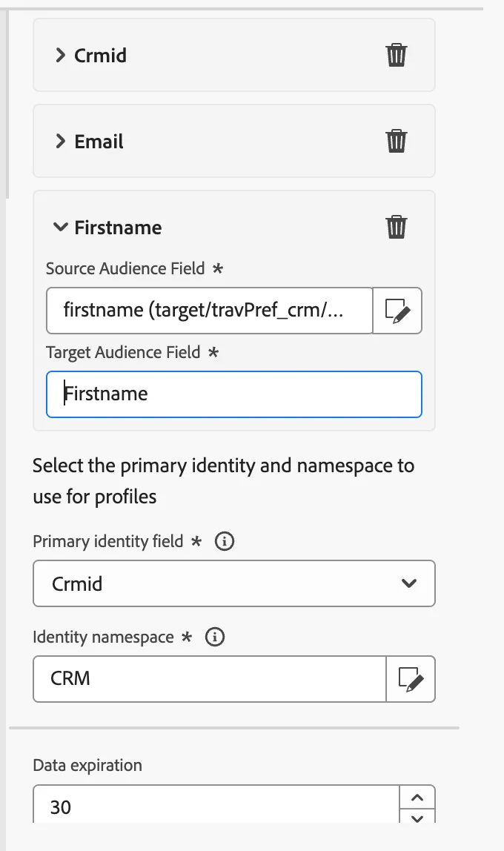Image resolution: width=504 pixels, height=851 pixels.
Task: Delete the Firstname field mapping
Action: pos(396,227)
